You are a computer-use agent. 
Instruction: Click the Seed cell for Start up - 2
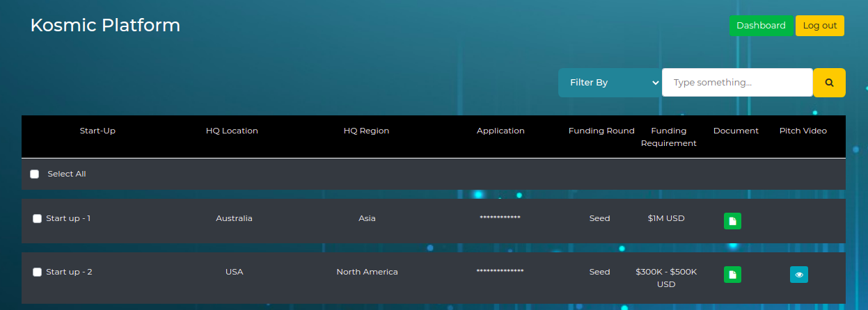(599, 272)
